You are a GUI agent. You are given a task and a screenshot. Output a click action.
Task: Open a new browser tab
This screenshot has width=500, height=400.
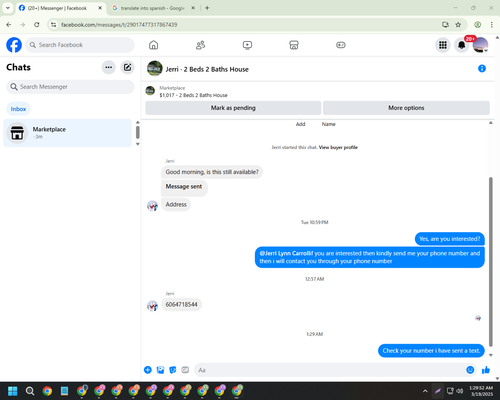click(207, 8)
